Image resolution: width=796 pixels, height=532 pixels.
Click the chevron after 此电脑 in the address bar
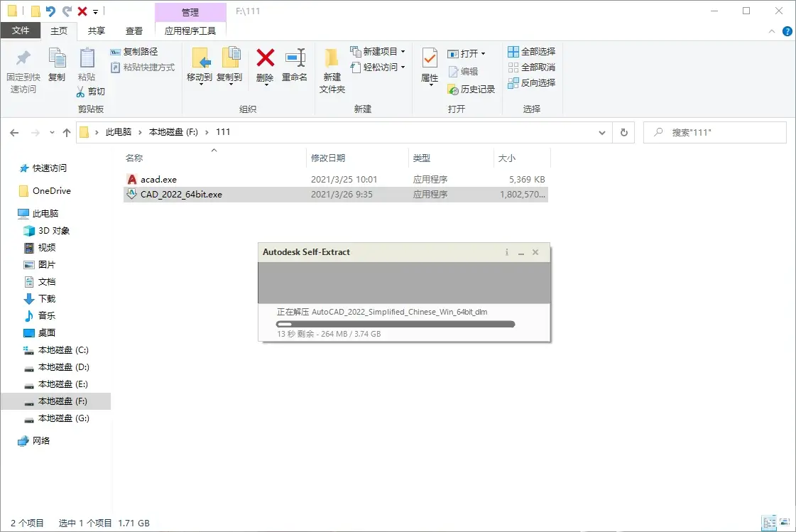tap(140, 133)
